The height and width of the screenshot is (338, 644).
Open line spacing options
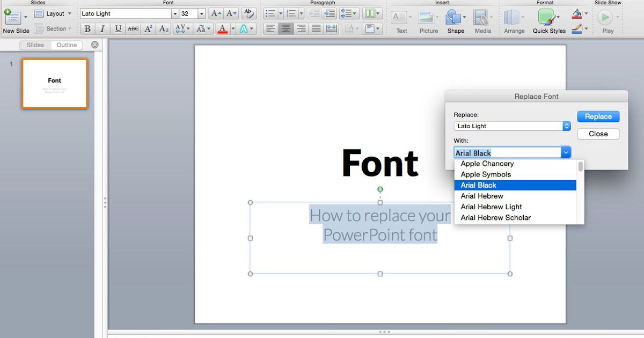point(349,13)
